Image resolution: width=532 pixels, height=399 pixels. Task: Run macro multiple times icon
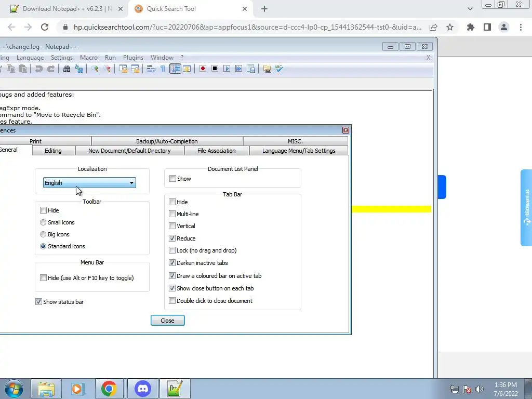point(239,69)
